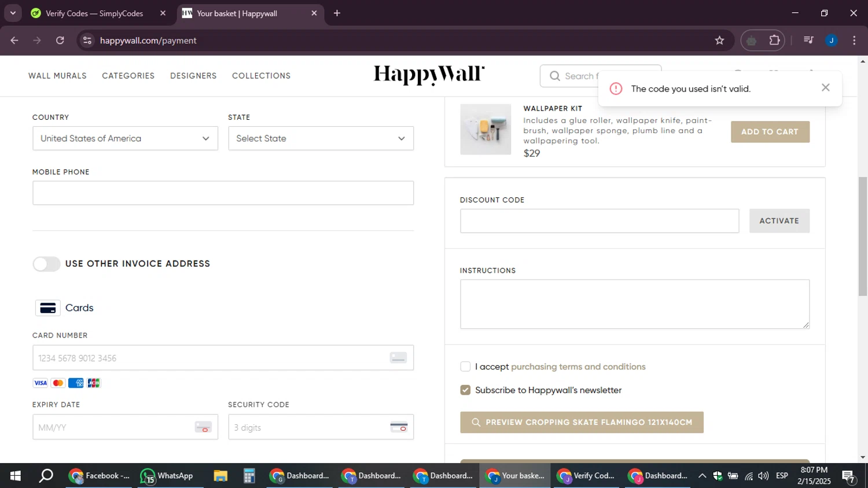The image size is (868, 488).
Task: Open Facebook Chrome window in taskbar
Action: (x=100, y=476)
